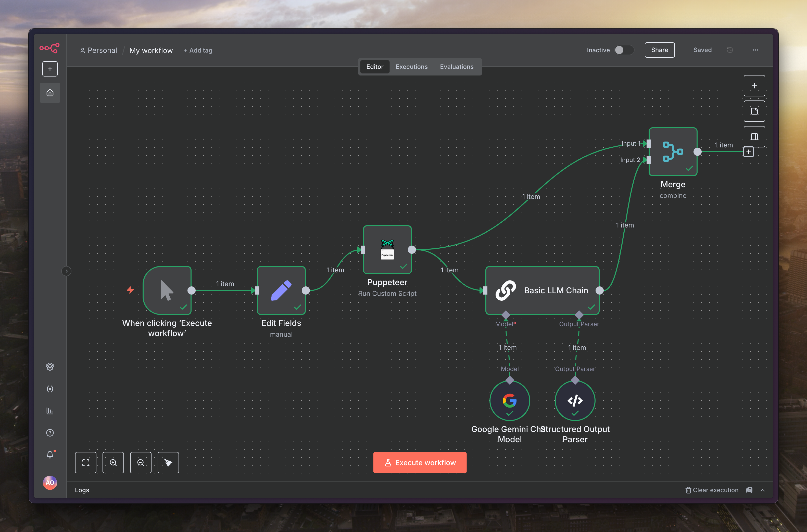807x532 pixels.
Task: Open the notifications bell icon
Action: coord(50,454)
